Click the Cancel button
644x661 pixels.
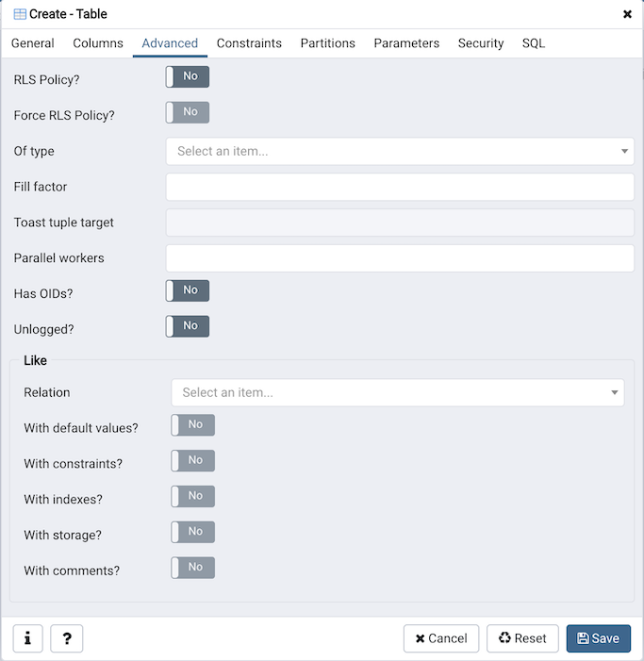pos(441,638)
